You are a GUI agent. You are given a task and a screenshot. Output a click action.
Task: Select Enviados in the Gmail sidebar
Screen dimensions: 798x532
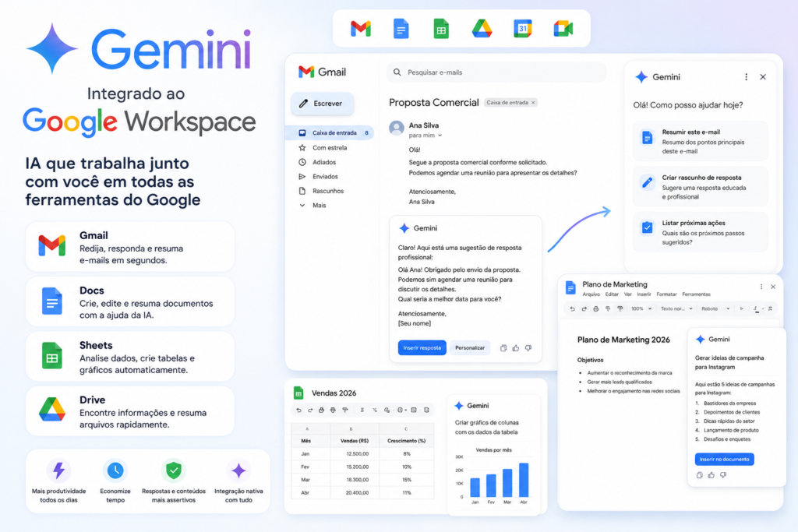pos(319,177)
